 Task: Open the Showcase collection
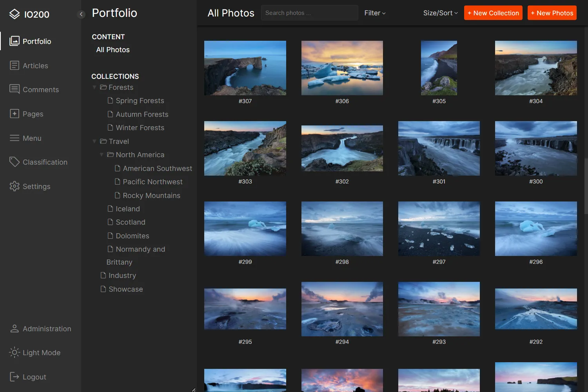pos(125,289)
